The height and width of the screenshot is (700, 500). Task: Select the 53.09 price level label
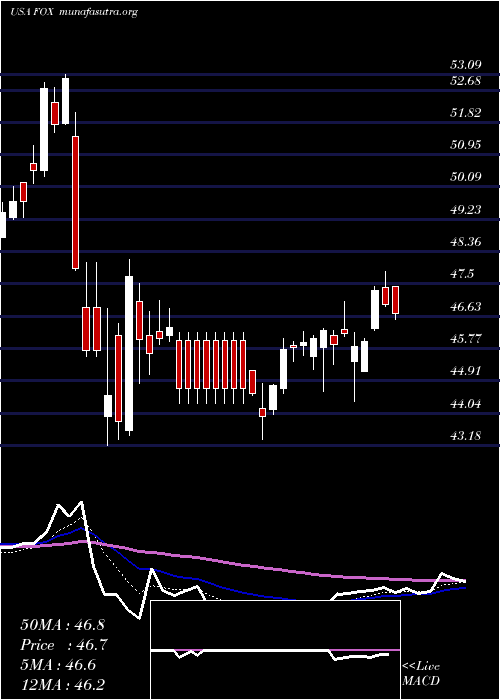point(466,65)
